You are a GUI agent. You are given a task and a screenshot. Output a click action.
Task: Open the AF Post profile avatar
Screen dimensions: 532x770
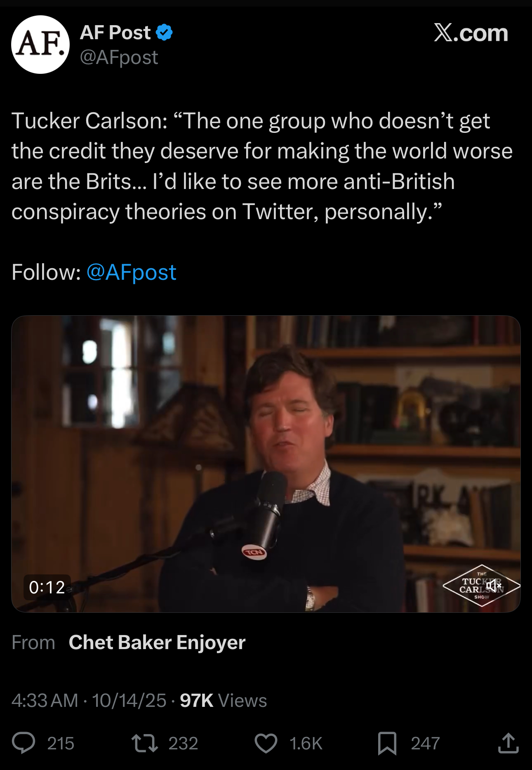(40, 45)
